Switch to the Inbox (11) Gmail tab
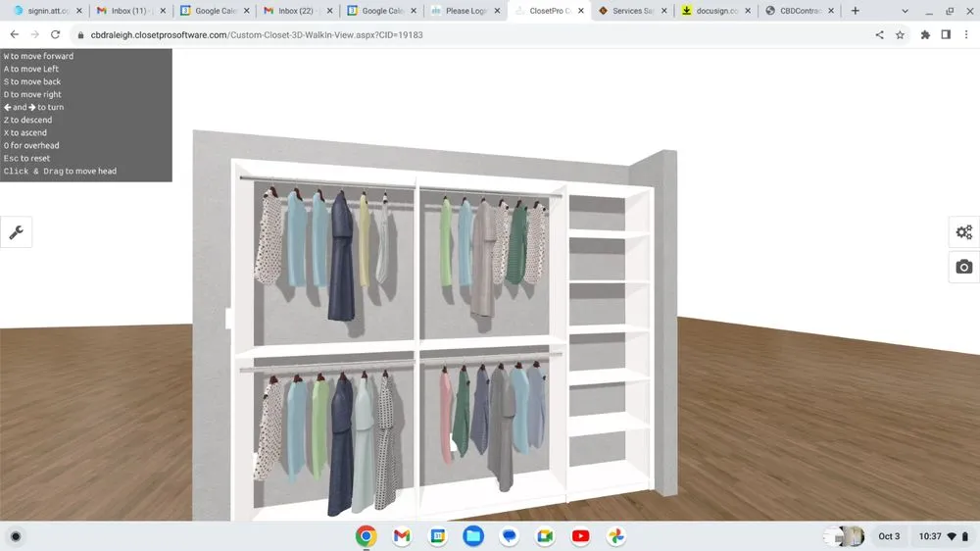This screenshot has width=980, height=551. click(127, 11)
